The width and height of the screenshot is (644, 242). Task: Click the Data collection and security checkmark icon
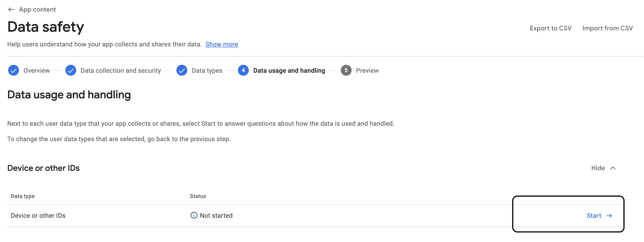coord(71,70)
